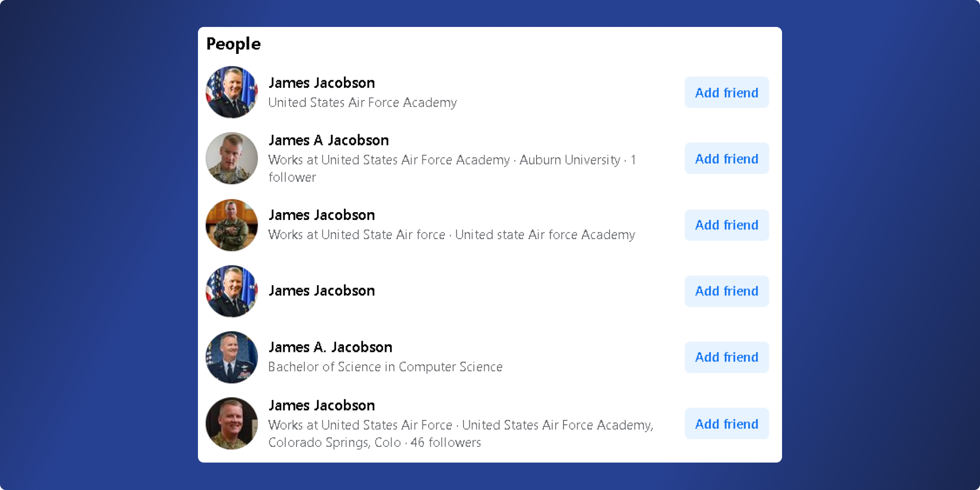Click James A Jacobson's camouflage uniform photo
This screenshot has width=980, height=490.
231,158
